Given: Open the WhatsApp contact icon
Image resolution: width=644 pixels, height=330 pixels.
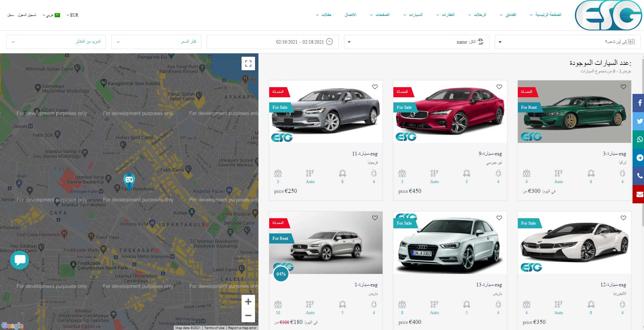Looking at the screenshot, I should 639,139.
